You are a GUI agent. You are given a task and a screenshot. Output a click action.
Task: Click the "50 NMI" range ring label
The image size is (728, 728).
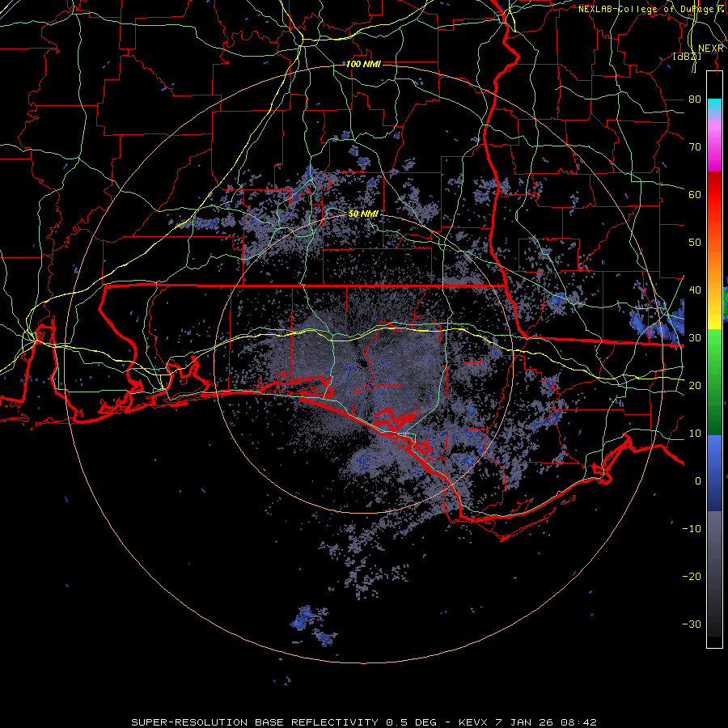point(363,214)
